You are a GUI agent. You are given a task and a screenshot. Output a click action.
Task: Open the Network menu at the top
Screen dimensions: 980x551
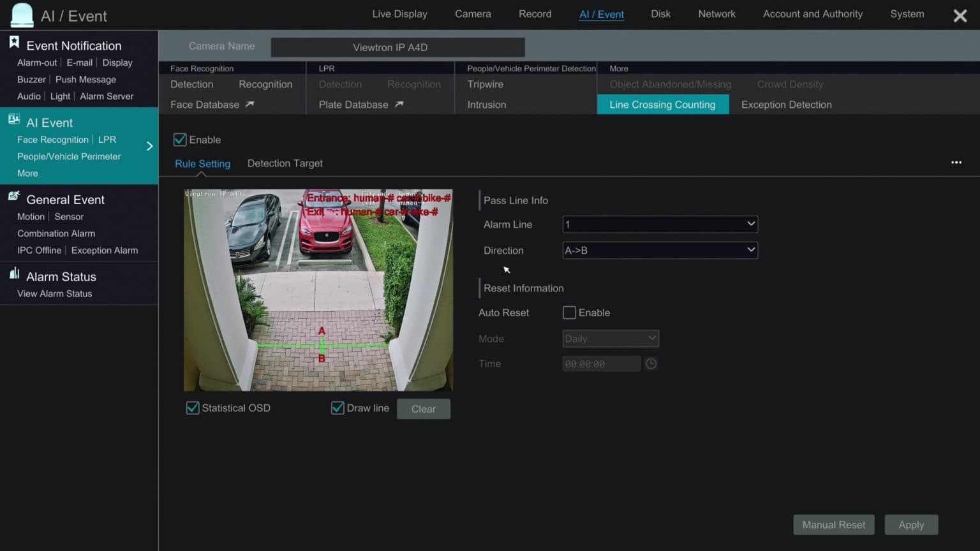(x=716, y=13)
